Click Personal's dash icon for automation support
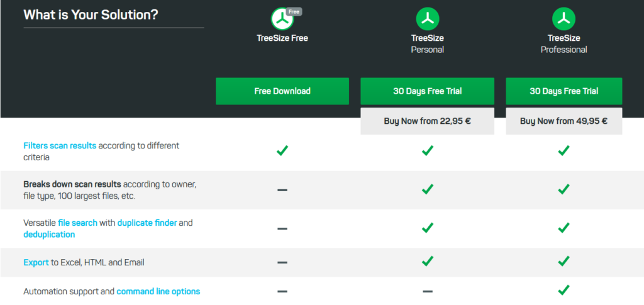The image size is (644, 305). point(428,291)
